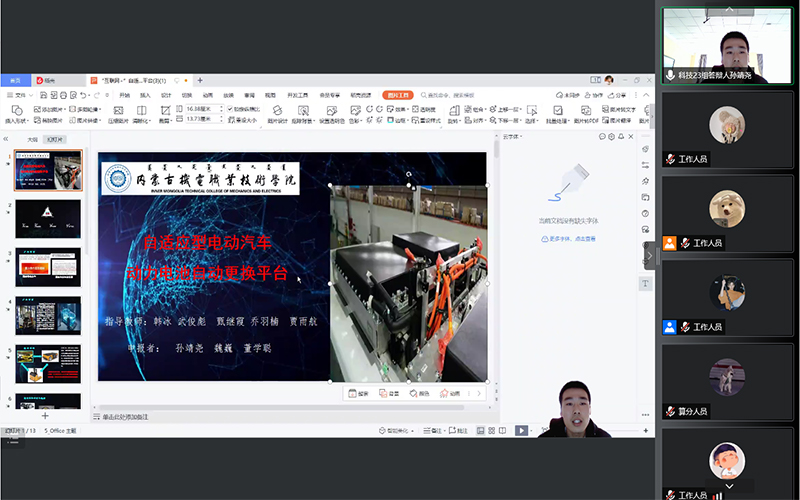This screenshot has width=800, height=500.
Task: Start slideshow with the play button
Action: click(521, 431)
